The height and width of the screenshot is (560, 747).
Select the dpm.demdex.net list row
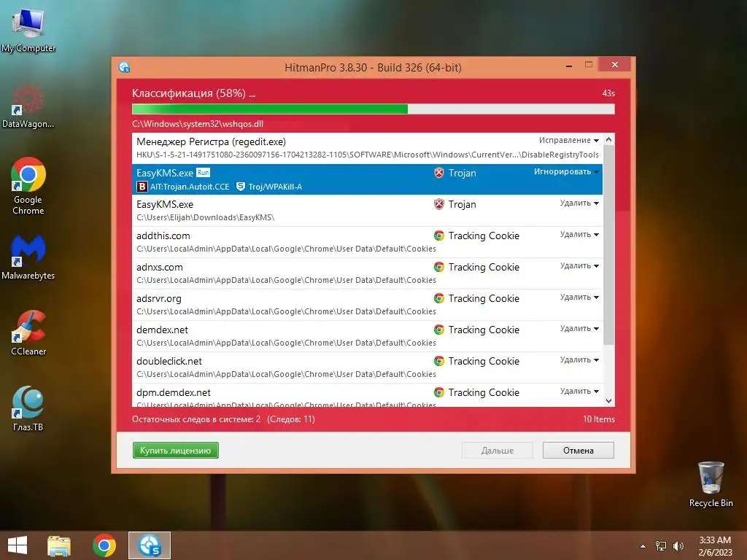click(368, 395)
